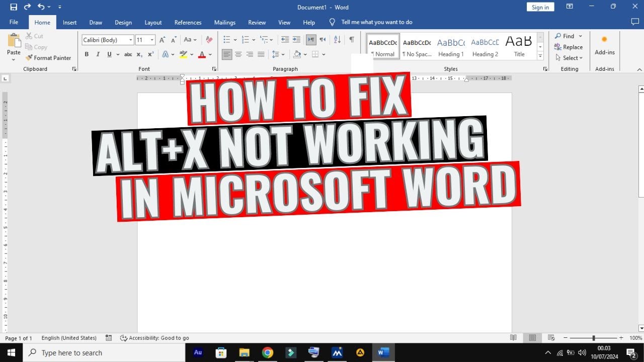Open the File tab
This screenshot has width=644, height=362.
pyautogui.click(x=14, y=22)
